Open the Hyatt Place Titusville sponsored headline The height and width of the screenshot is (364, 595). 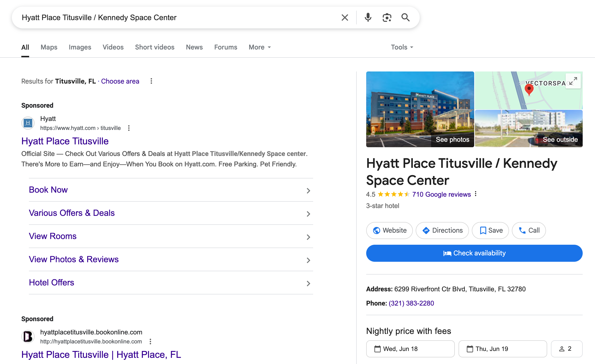pos(65,141)
